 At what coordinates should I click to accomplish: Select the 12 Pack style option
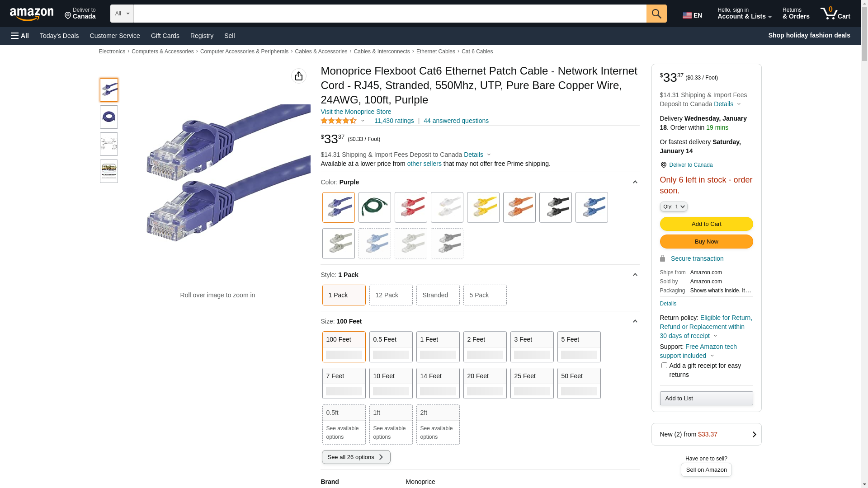pos(391,295)
